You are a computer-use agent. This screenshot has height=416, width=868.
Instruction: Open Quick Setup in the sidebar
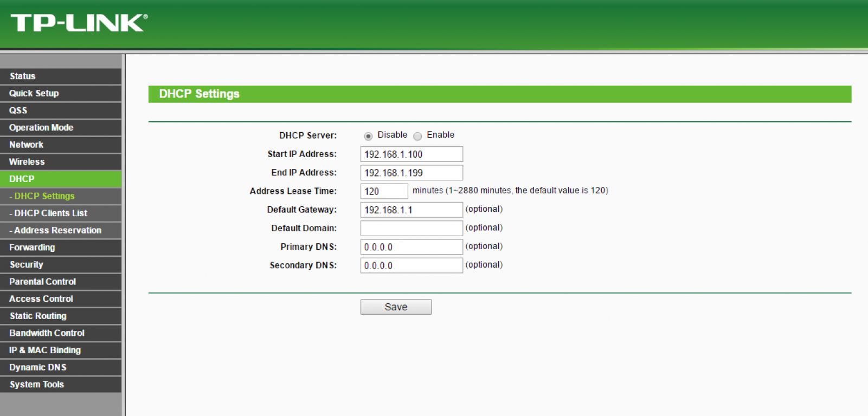click(61, 93)
